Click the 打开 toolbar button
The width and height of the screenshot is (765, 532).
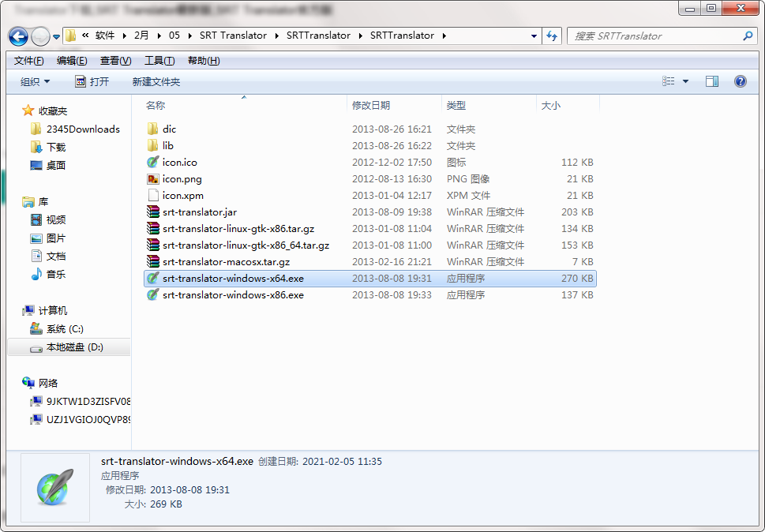tap(92, 81)
